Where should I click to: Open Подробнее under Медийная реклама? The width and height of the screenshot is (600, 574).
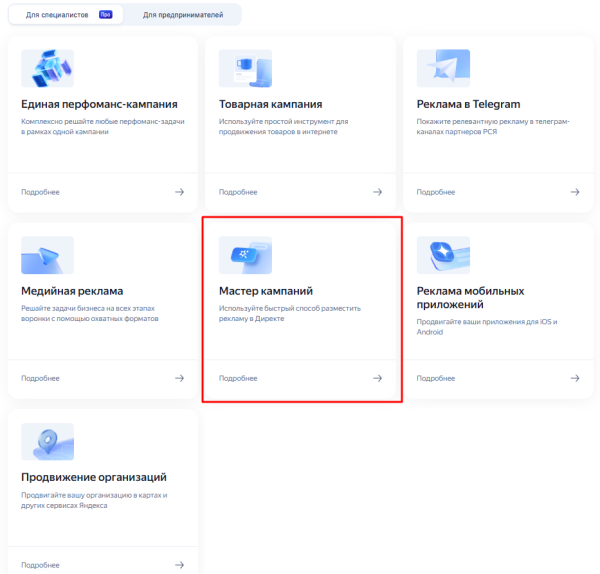(x=40, y=378)
